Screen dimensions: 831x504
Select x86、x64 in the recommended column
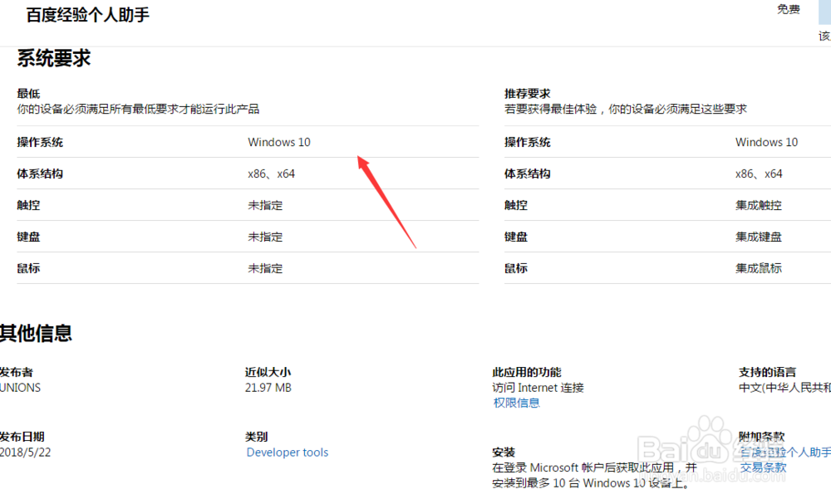click(x=759, y=174)
